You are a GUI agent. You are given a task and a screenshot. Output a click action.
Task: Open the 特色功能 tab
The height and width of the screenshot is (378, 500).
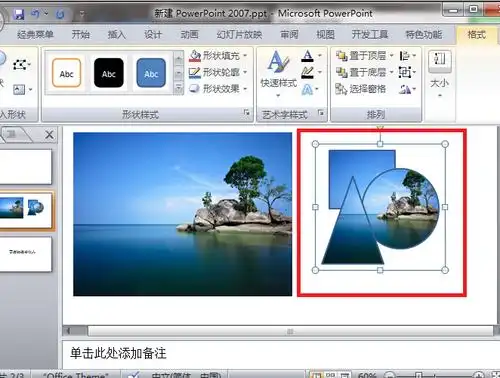point(424,34)
